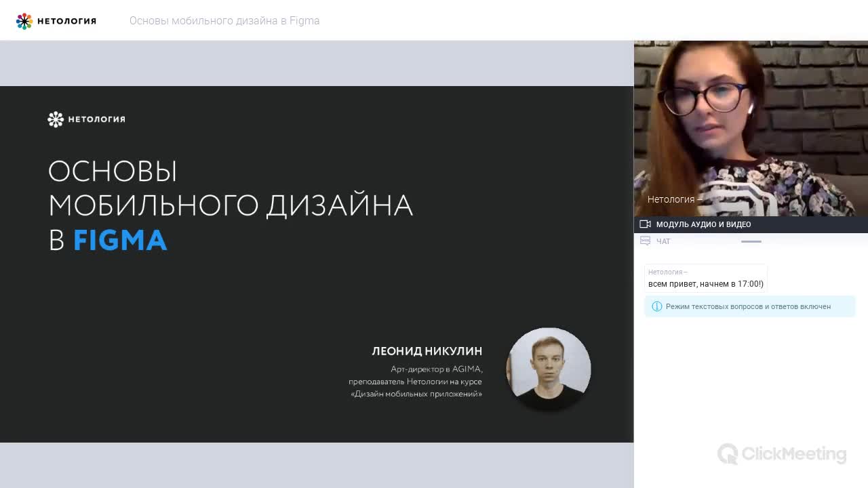Click the chat message 'всем привет, начнем в 17:00!)'
This screenshot has width=868, height=488.
tap(706, 284)
